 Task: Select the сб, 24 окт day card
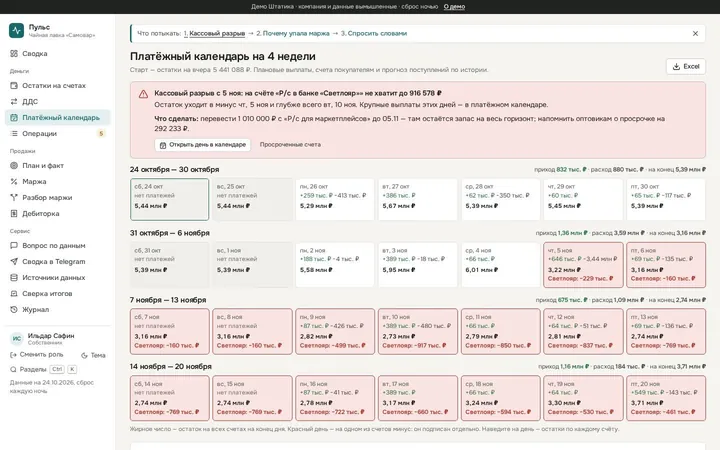[169, 199]
